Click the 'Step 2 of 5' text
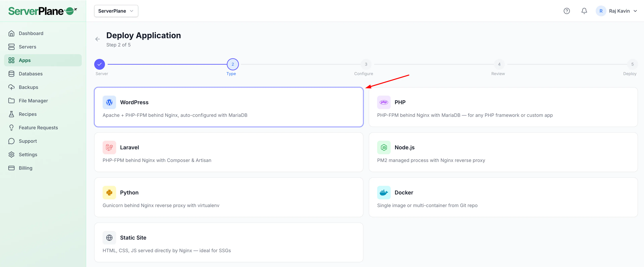The height and width of the screenshot is (267, 644). (x=118, y=45)
